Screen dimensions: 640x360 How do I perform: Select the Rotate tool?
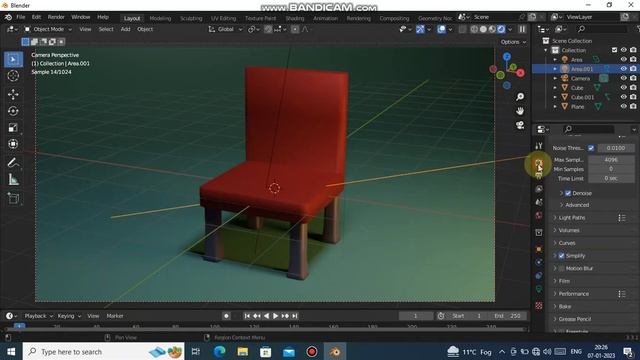click(x=13, y=111)
